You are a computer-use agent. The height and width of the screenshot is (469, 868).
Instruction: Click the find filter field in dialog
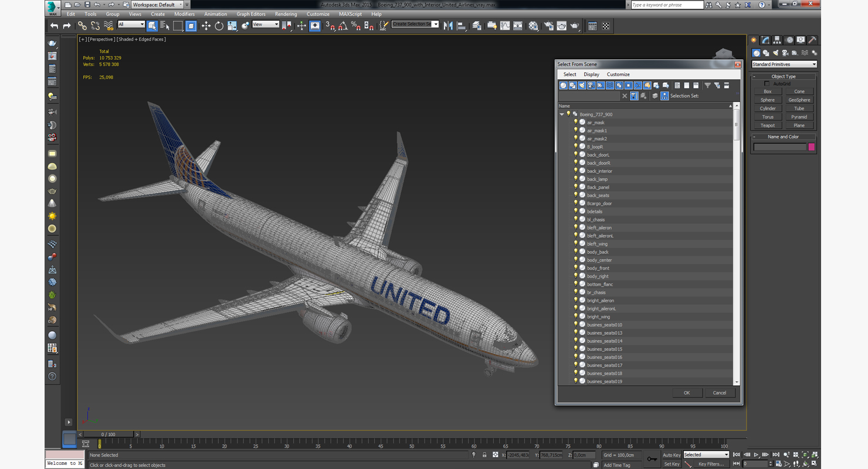pos(589,96)
